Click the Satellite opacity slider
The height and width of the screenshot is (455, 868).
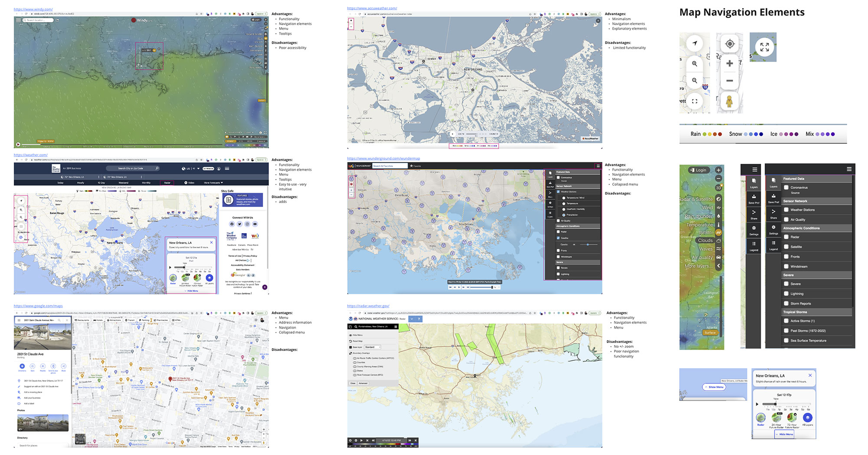588,244
